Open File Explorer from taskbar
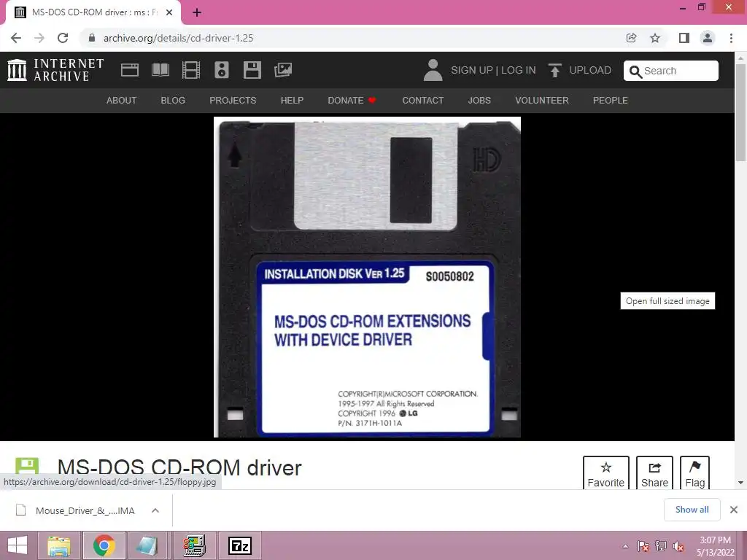747x560 pixels. pos(58,545)
